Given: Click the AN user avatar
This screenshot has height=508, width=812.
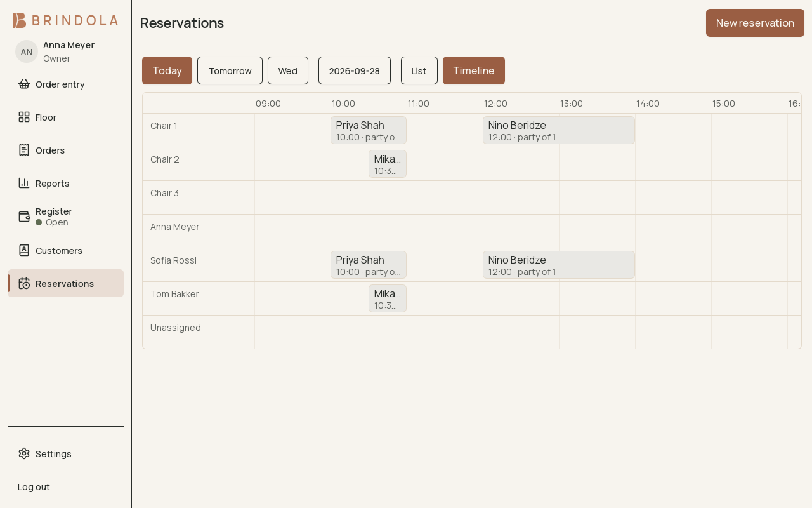Looking at the screenshot, I should 27,51.
